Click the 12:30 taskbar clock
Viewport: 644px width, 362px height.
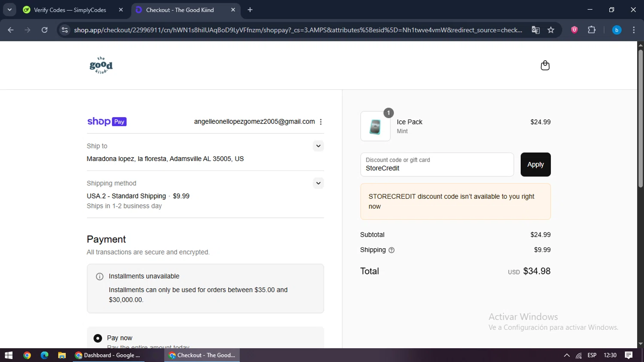(610, 355)
